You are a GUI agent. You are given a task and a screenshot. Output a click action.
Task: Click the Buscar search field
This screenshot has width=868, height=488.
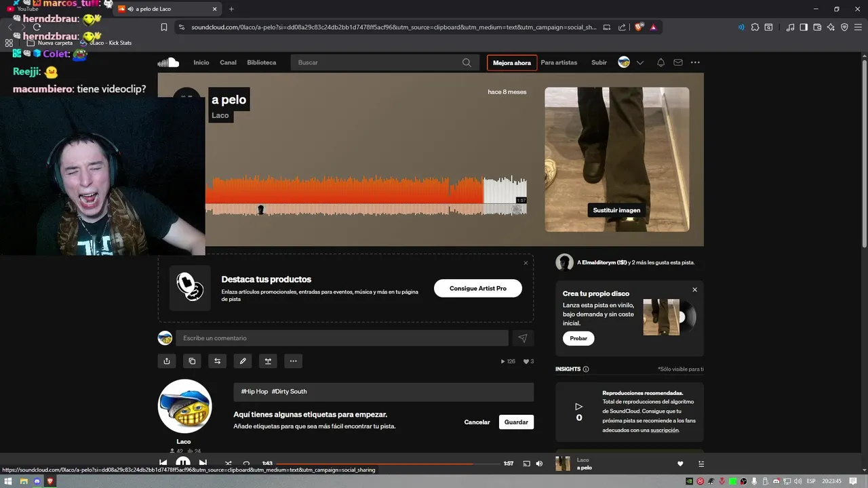pos(385,62)
